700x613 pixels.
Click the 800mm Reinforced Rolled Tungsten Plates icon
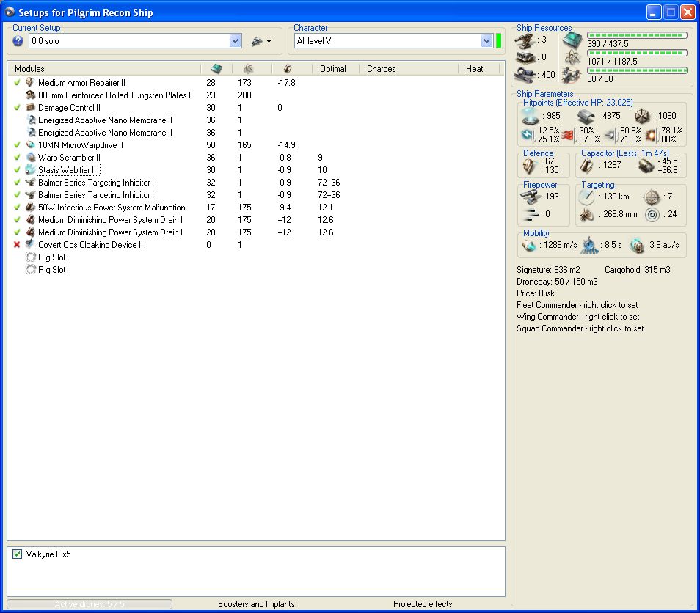pyautogui.click(x=30, y=95)
